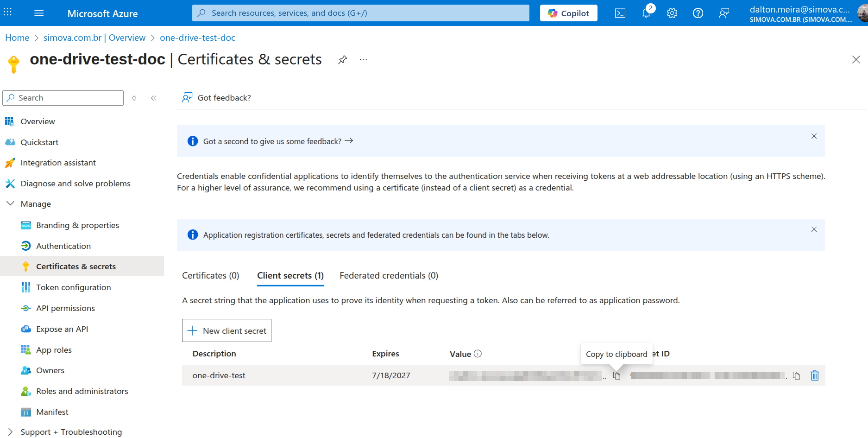Switch to the Certificates (0) tab
This screenshot has width=868, height=438.
click(x=210, y=276)
